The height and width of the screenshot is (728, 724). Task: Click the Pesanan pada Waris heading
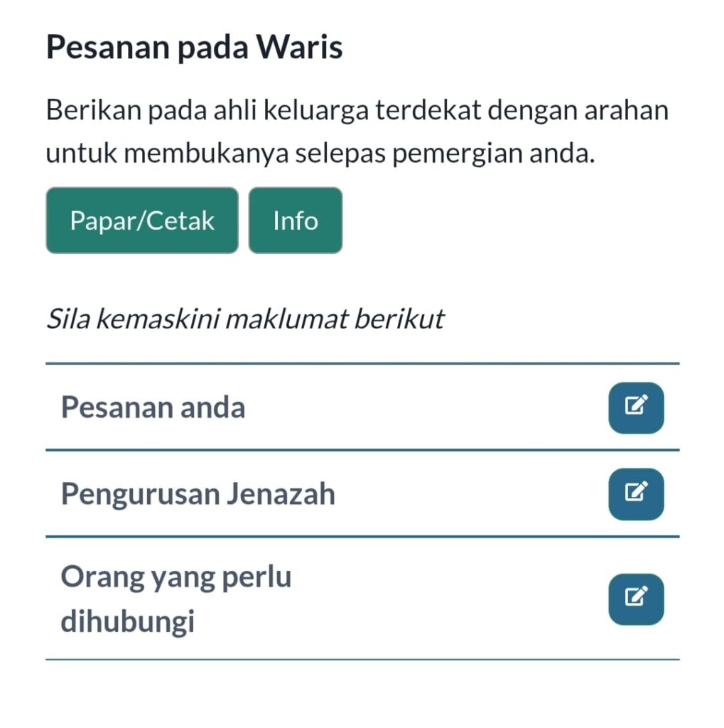194,48
